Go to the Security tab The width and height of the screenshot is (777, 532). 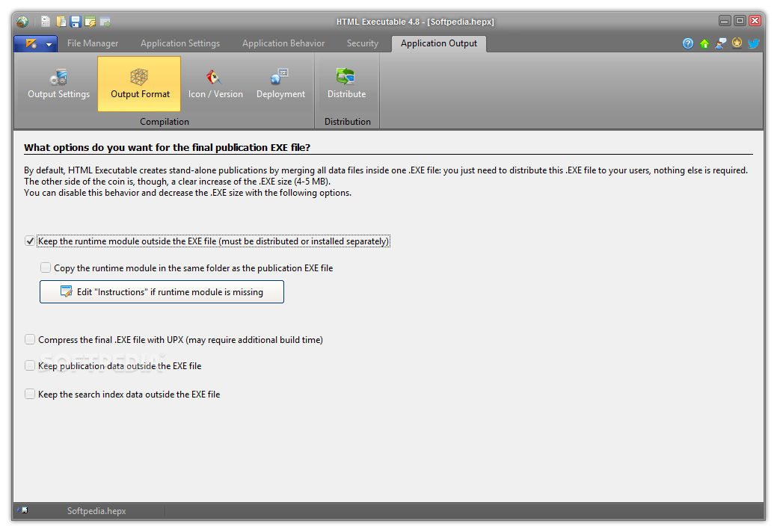pyautogui.click(x=363, y=43)
